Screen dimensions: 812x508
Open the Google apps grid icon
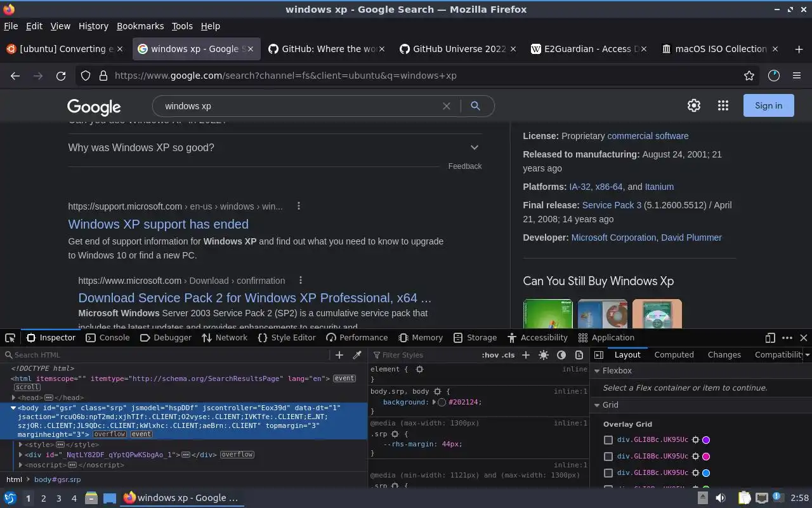pyautogui.click(x=723, y=106)
